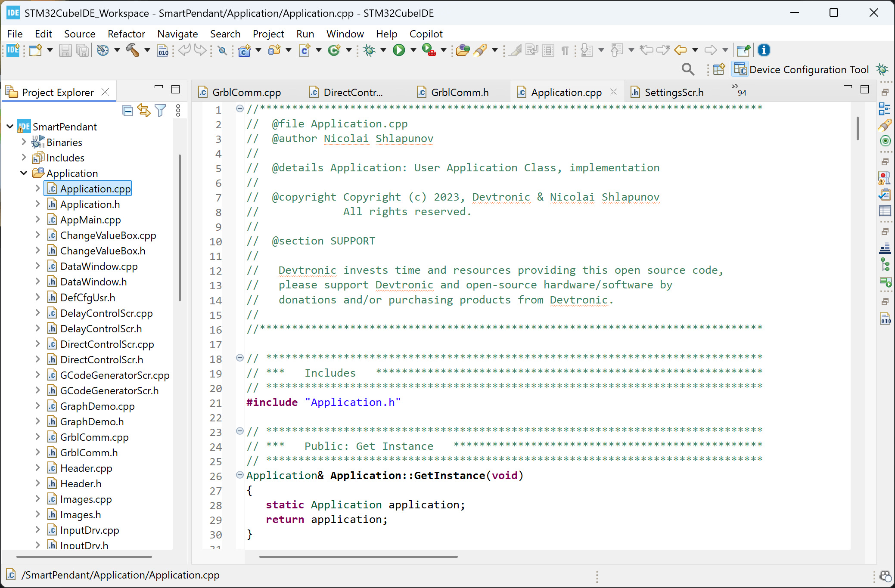
Task: Click the editor horizontal scrollbar thumb
Action: coord(358,556)
